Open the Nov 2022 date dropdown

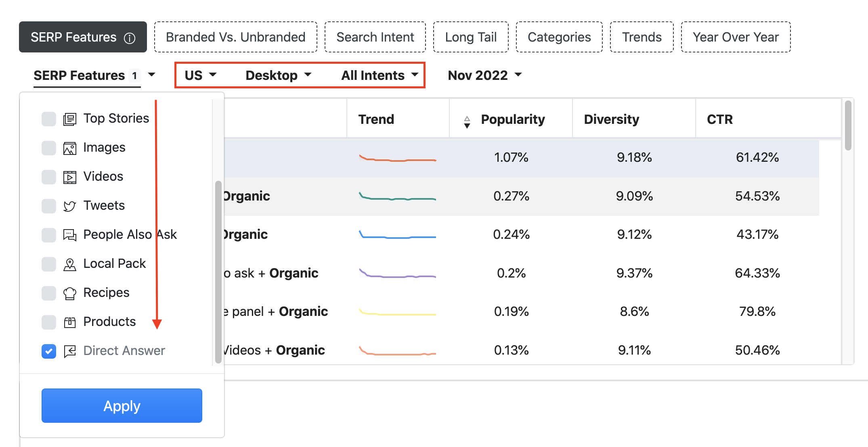484,75
